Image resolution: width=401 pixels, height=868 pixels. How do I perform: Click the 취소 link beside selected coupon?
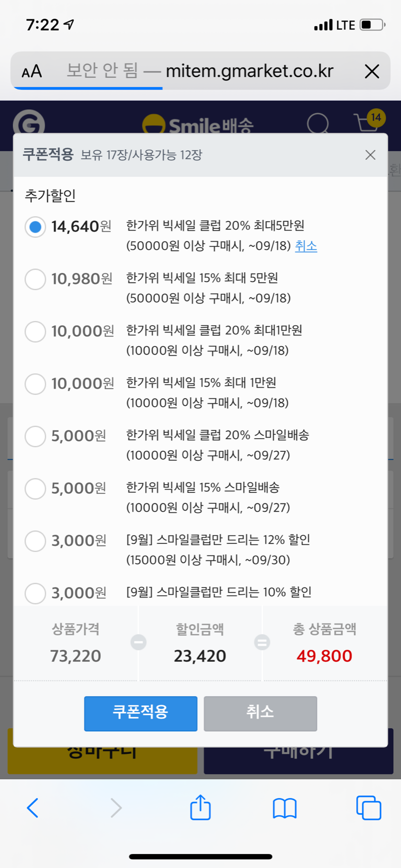[306, 246]
